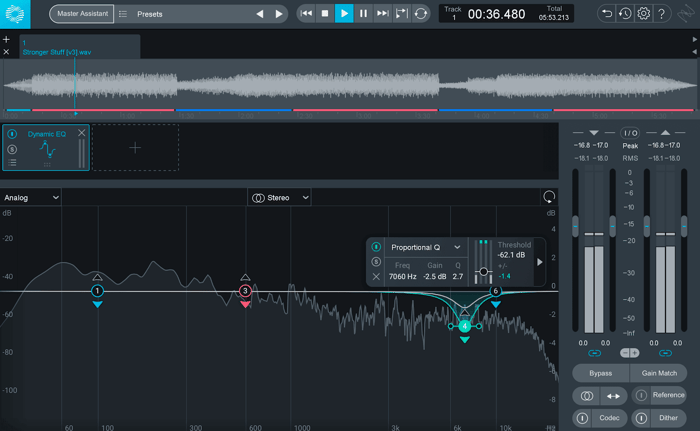Image resolution: width=700 pixels, height=431 pixels.
Task: Click the 2.7 Q value field
Action: (x=458, y=276)
